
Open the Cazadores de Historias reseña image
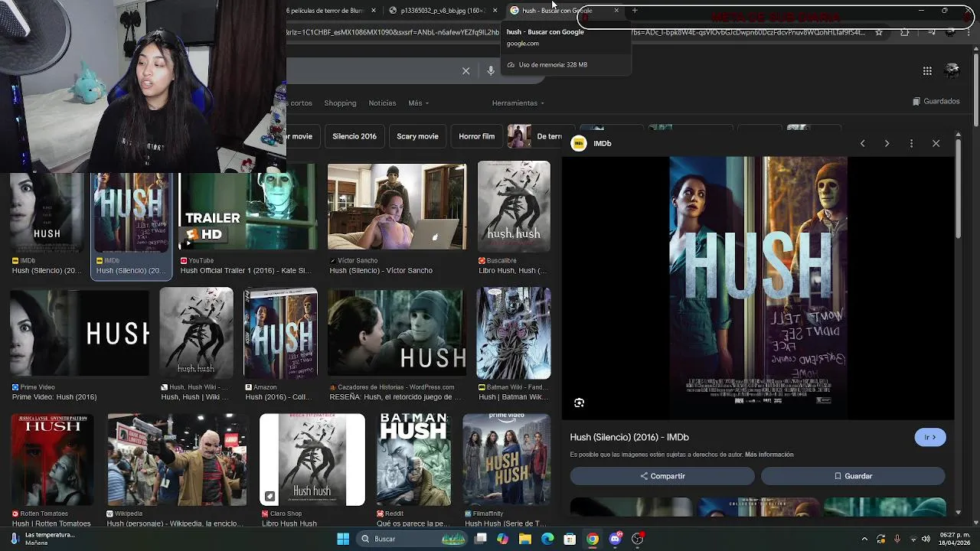tap(396, 334)
